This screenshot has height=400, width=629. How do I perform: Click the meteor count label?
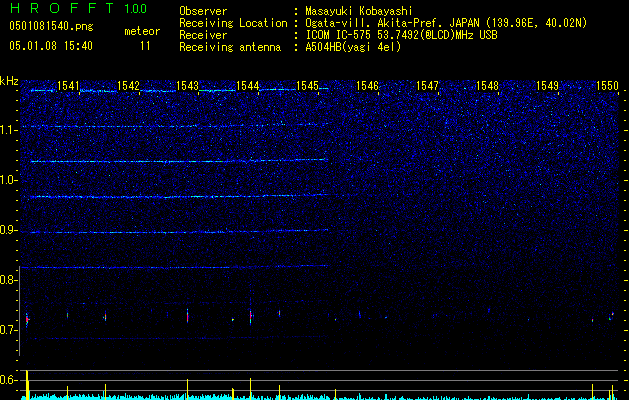coord(142,31)
